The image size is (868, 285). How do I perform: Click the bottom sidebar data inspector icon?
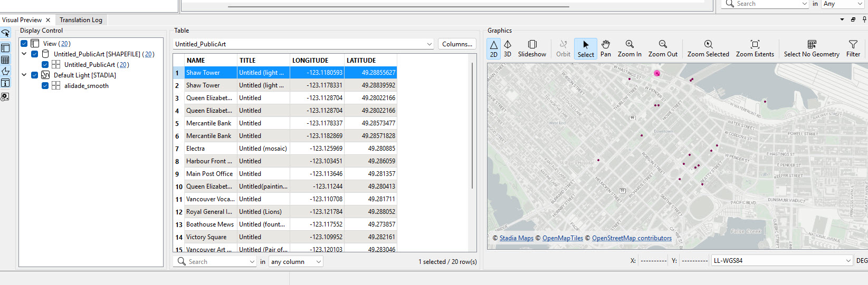point(5,97)
